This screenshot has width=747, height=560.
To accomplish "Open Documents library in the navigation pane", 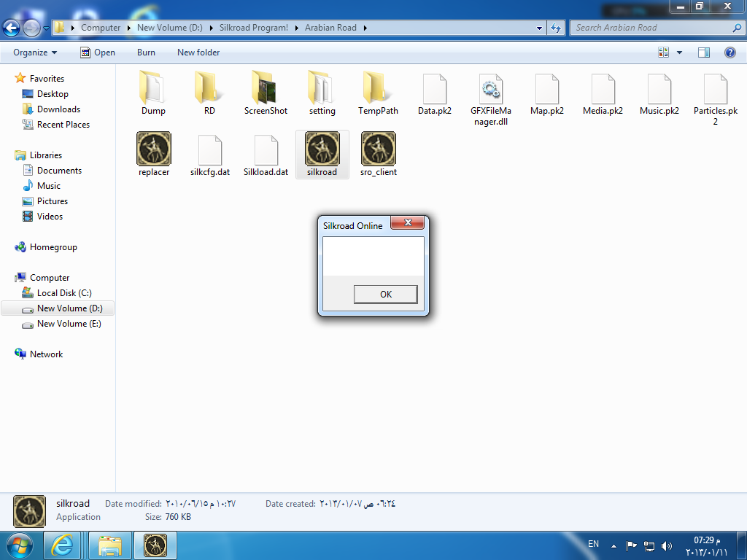I will coord(59,171).
